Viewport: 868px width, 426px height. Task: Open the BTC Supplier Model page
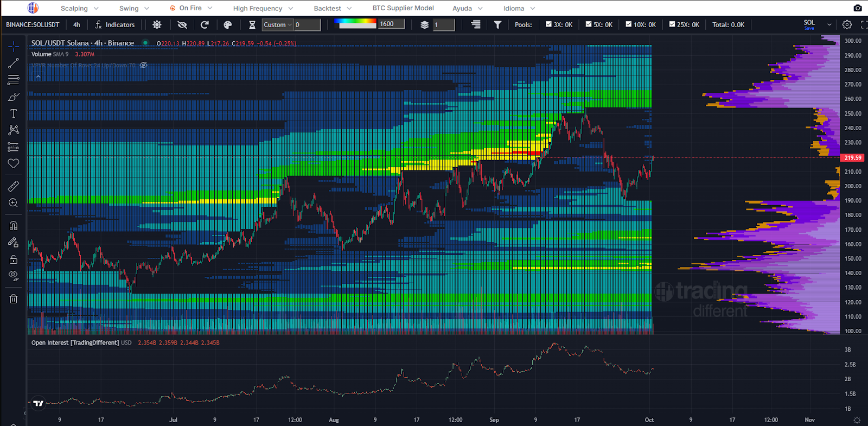[x=403, y=8]
